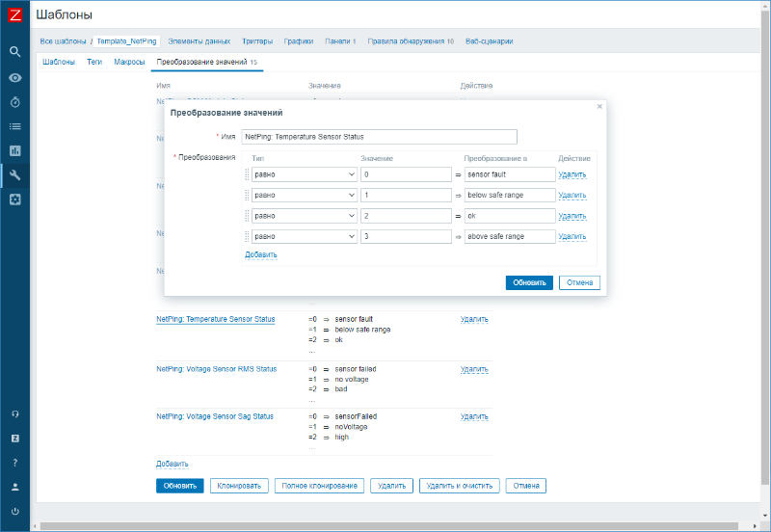The image size is (771, 532).
Task: Open Monitoring eye icon in sidebar
Action: click(x=14, y=78)
